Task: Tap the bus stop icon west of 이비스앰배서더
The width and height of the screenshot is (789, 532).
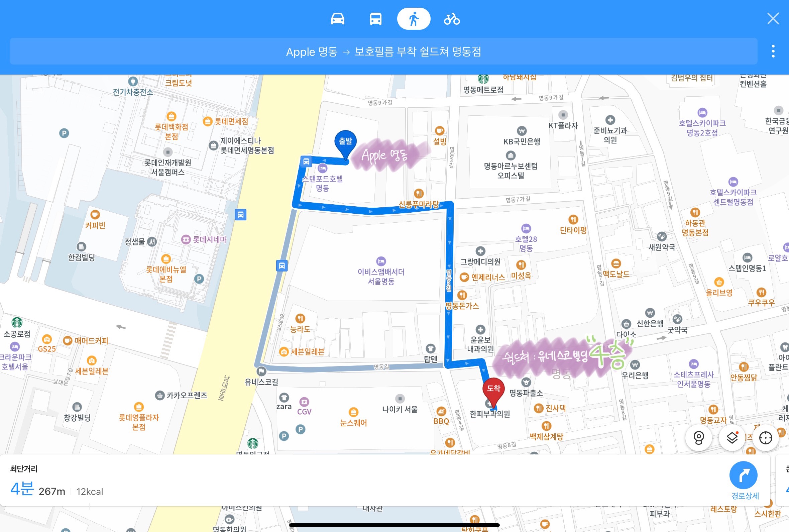Action: 282,265
